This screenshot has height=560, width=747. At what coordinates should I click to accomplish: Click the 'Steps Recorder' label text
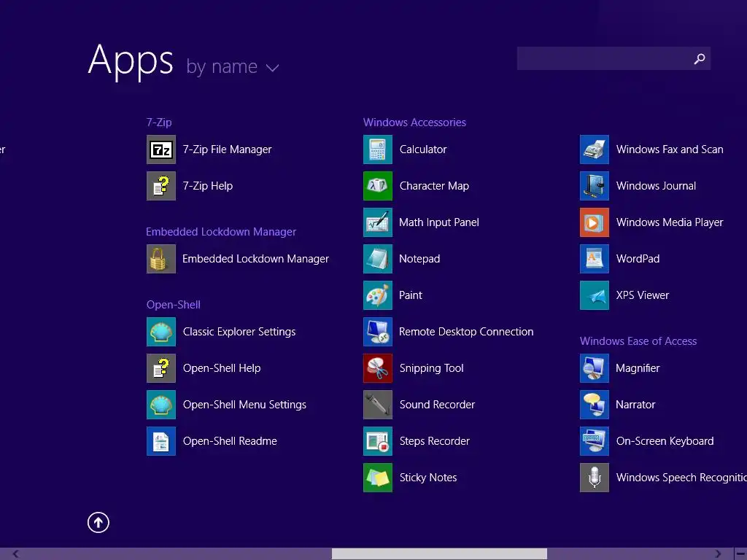pos(435,441)
